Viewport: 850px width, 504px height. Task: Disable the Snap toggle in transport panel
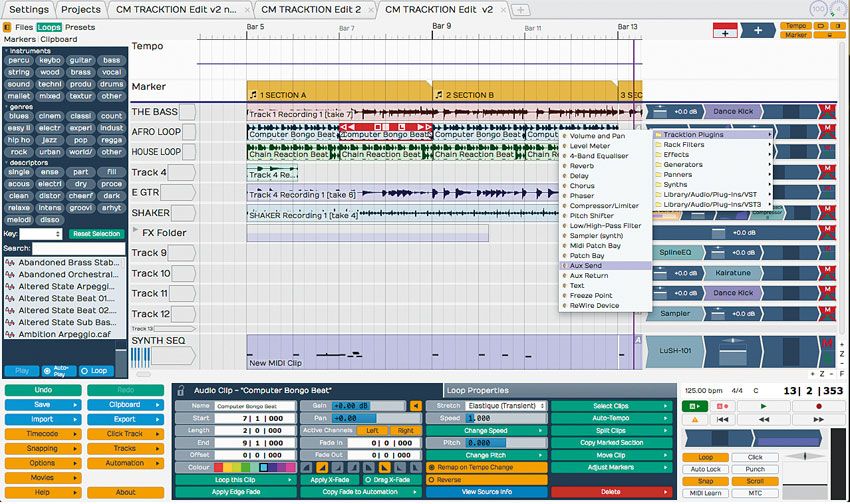click(x=705, y=481)
